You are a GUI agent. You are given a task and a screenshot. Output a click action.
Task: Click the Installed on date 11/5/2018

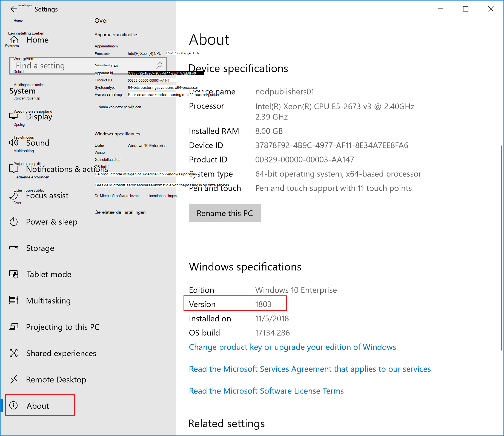click(272, 319)
